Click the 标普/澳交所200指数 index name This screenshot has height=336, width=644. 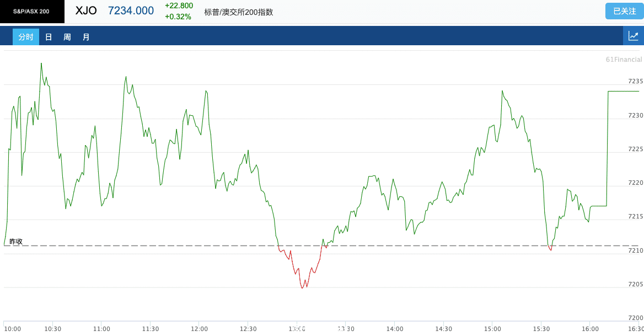coord(239,12)
